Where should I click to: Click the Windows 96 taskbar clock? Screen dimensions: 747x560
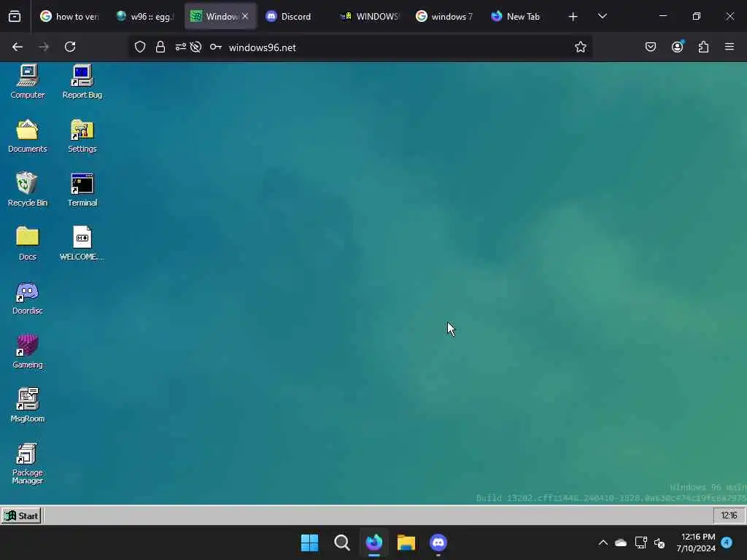coord(729,516)
